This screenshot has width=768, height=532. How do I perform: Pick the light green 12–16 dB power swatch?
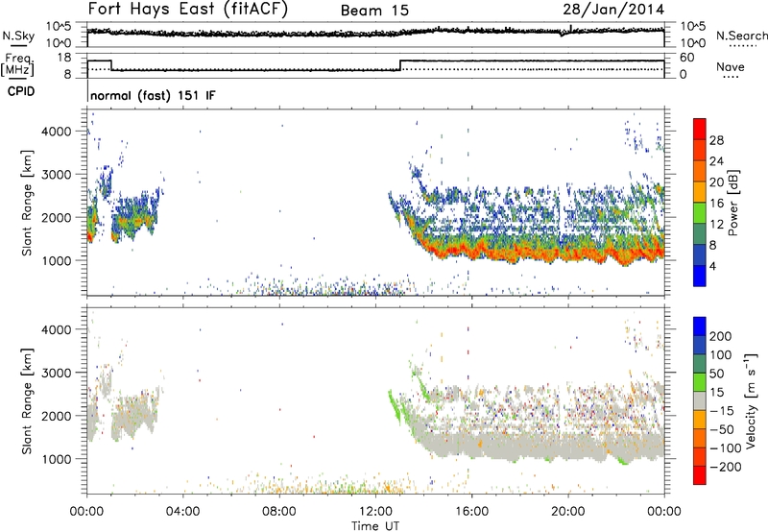coord(700,213)
